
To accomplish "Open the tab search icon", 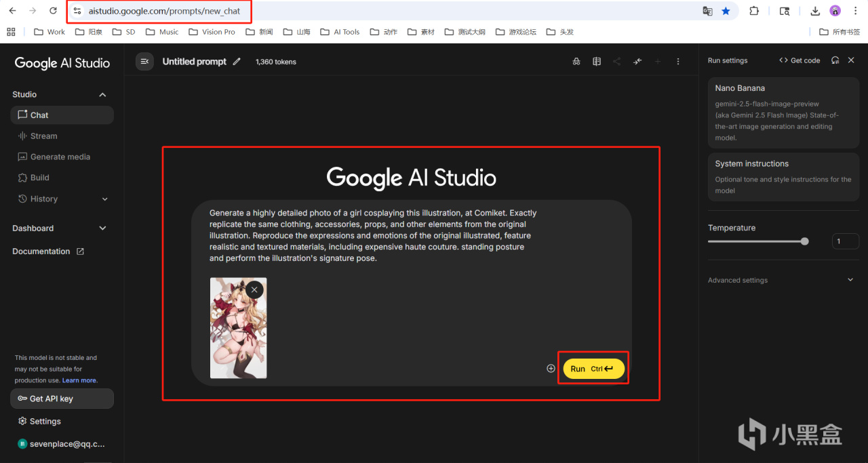I will click(785, 11).
